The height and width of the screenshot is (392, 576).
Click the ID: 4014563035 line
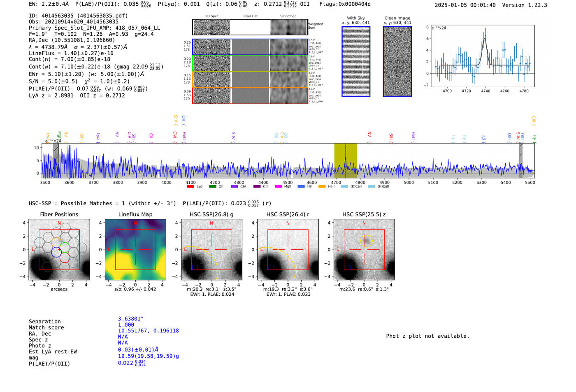point(78,16)
